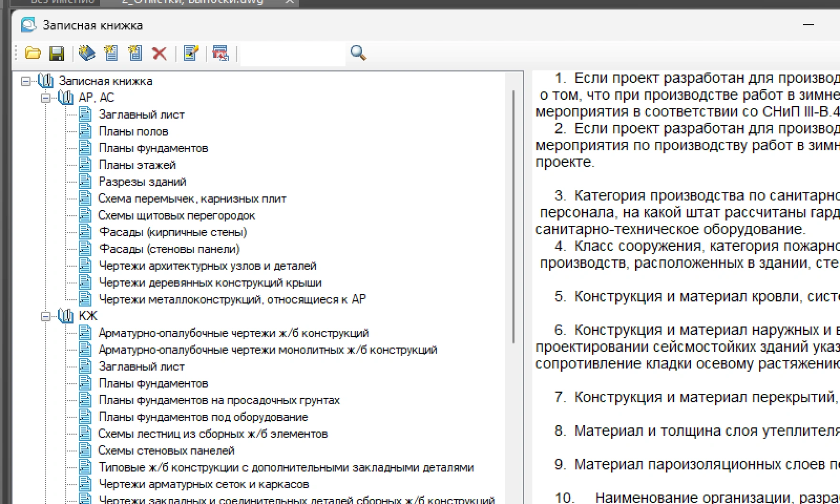Collapse the АР, АС section
The height and width of the screenshot is (504, 840).
44,97
